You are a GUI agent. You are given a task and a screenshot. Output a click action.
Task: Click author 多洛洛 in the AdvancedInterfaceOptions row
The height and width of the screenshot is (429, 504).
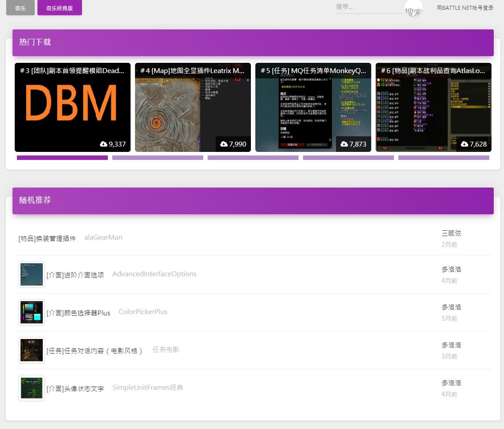pyautogui.click(x=451, y=269)
